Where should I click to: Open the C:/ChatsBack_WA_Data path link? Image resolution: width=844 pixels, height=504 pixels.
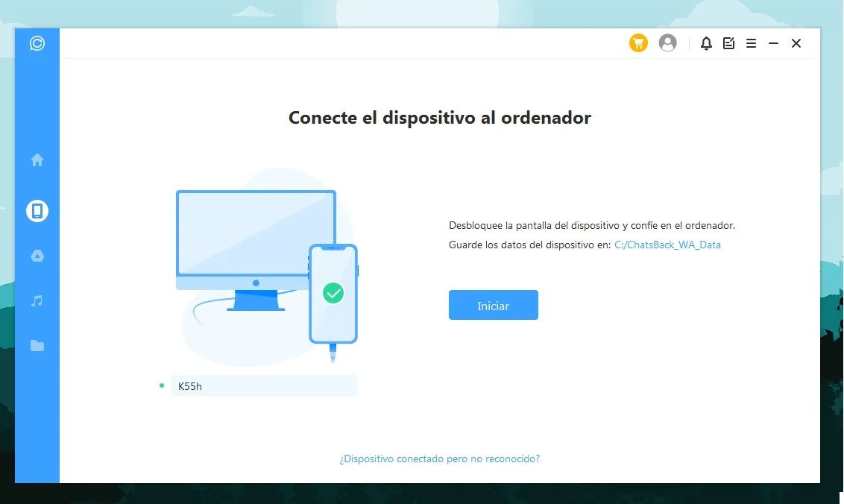667,245
